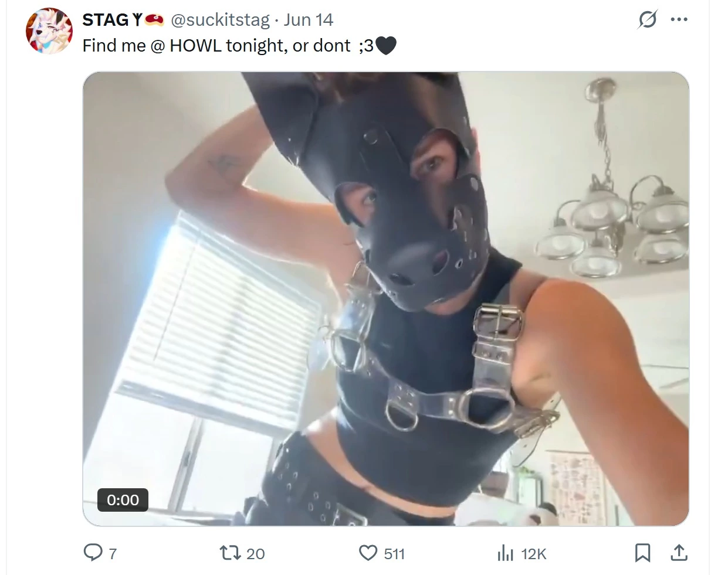
Task: Open view analytics bar chart icon
Action: point(505,553)
